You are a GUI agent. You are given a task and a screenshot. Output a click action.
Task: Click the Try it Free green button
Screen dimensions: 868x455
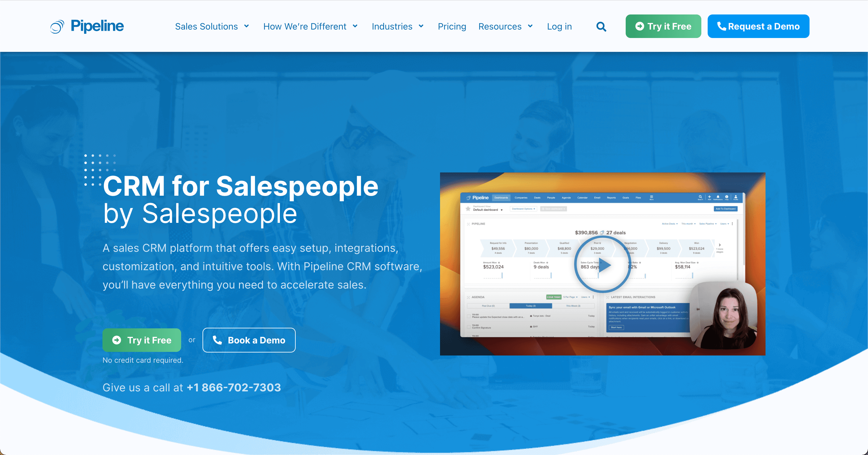pyautogui.click(x=663, y=27)
